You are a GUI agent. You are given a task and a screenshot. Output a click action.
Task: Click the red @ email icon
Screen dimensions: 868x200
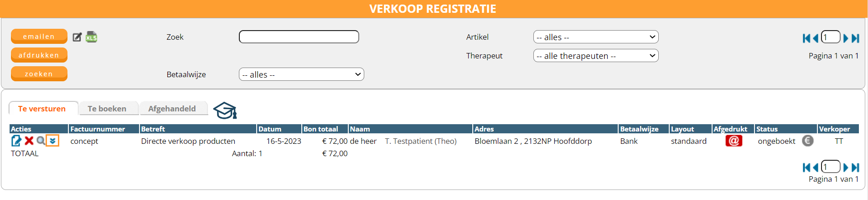coord(734,141)
